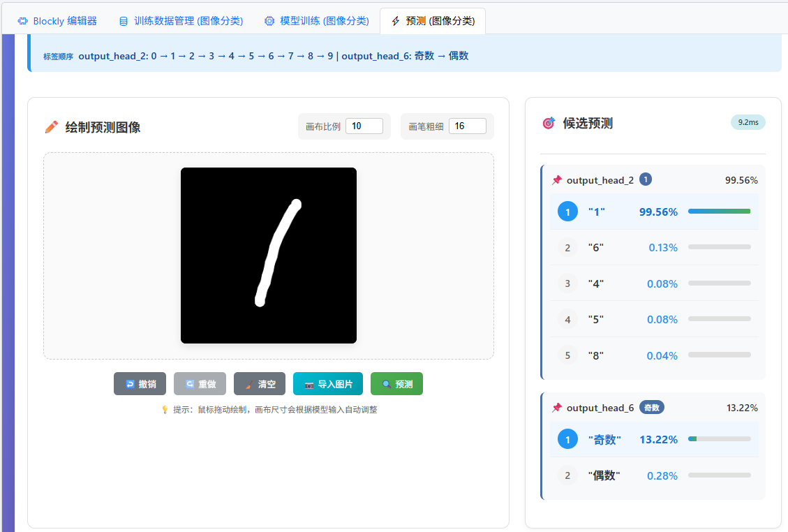Run prediction with green 预测 button

[x=396, y=384]
